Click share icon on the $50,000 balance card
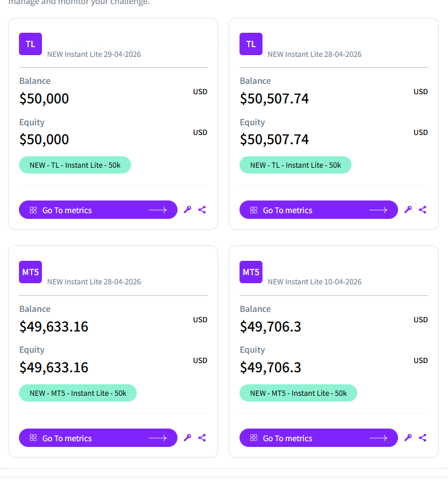This screenshot has width=448, height=486. [x=202, y=210]
